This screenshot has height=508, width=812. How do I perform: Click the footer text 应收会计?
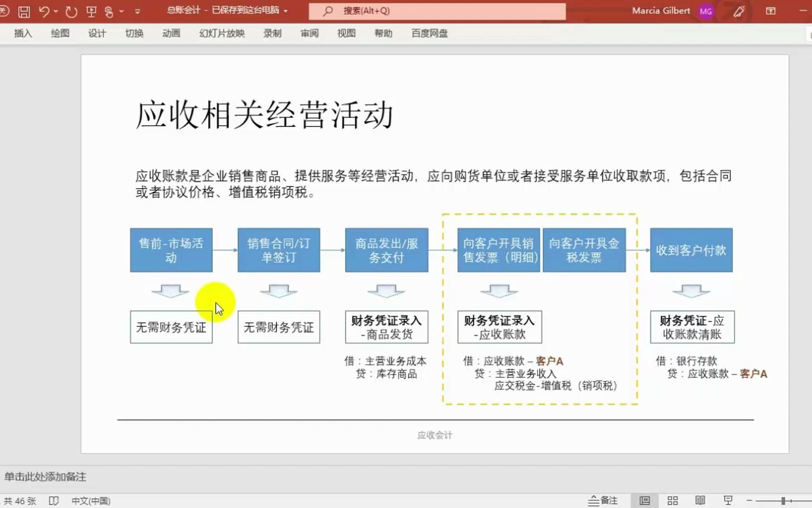click(x=435, y=436)
